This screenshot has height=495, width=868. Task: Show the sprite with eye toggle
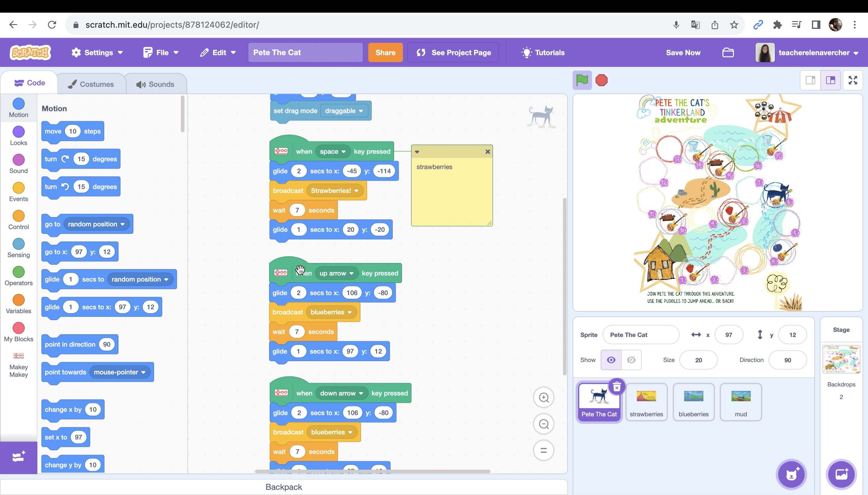pos(611,360)
